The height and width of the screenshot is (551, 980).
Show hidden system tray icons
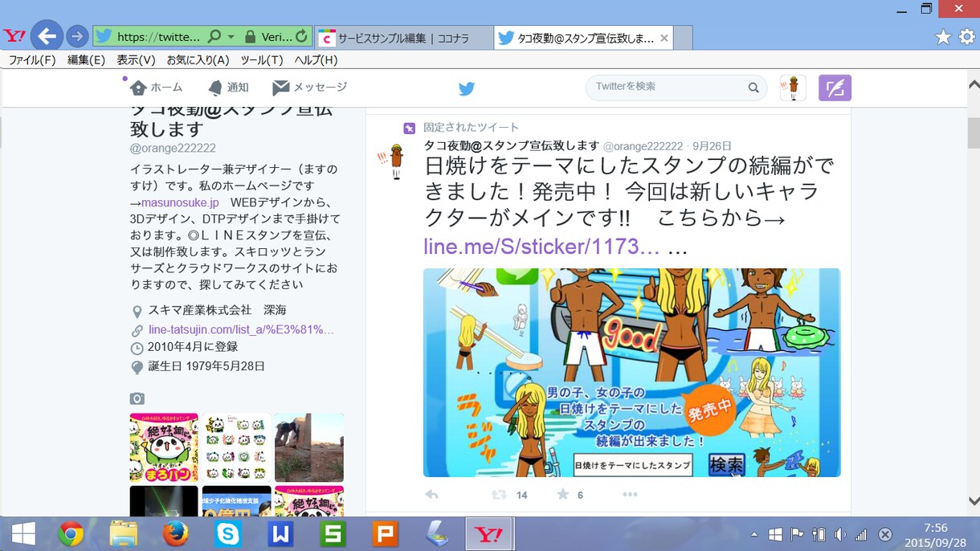[x=754, y=535]
